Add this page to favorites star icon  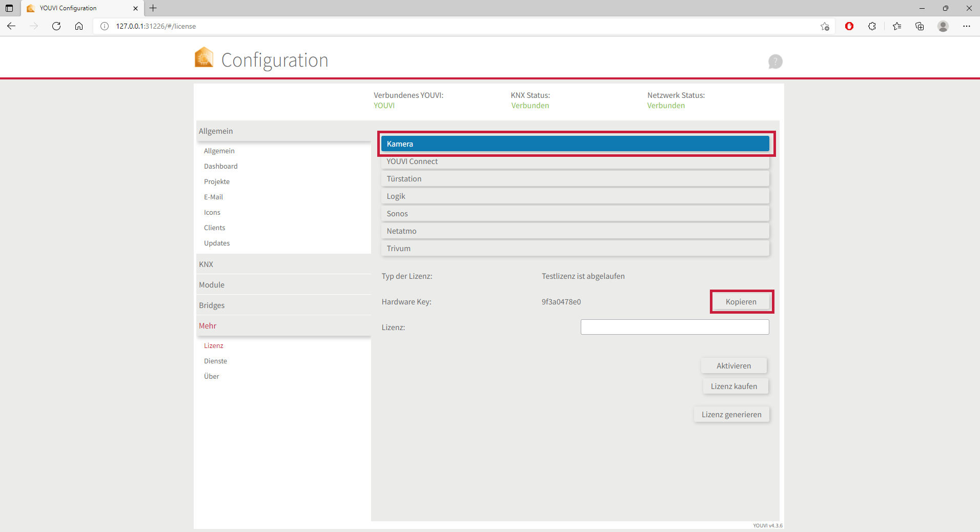coord(825,26)
